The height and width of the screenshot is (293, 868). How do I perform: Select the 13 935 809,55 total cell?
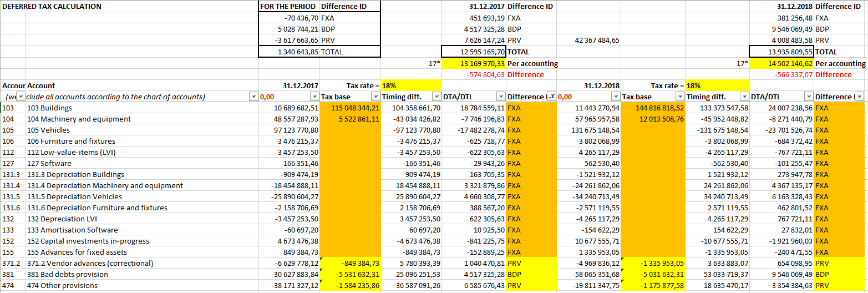pyautogui.click(x=781, y=52)
